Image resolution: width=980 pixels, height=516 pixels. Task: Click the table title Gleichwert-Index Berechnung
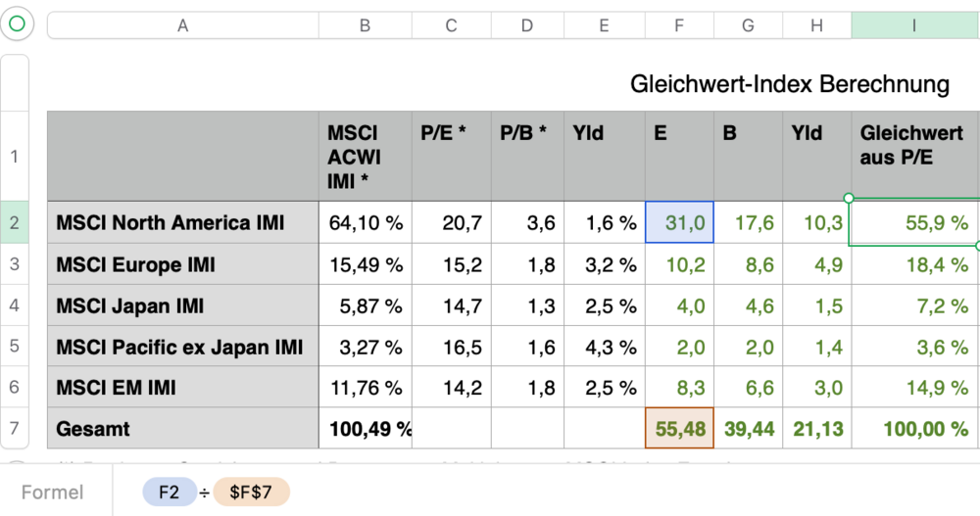pyautogui.click(x=790, y=84)
